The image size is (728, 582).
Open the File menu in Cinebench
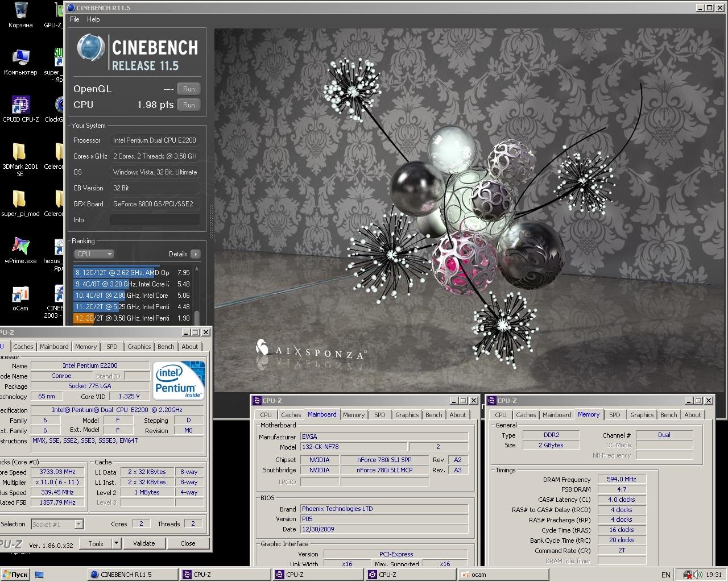pyautogui.click(x=75, y=19)
